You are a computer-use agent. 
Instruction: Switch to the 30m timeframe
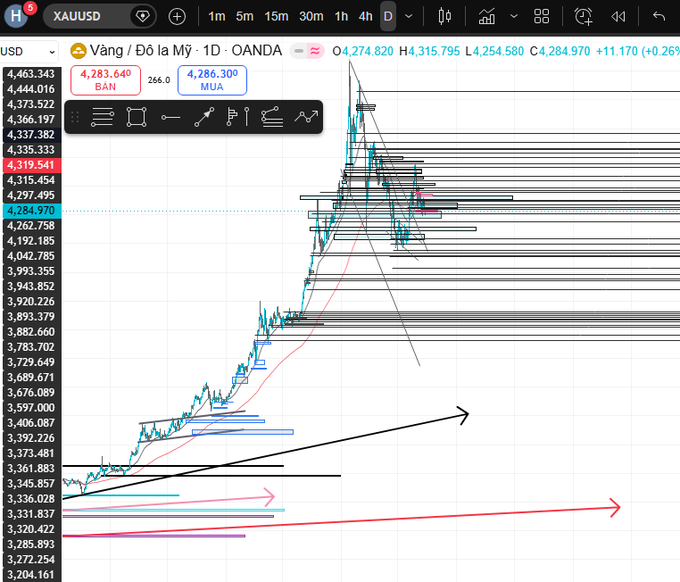click(x=311, y=16)
